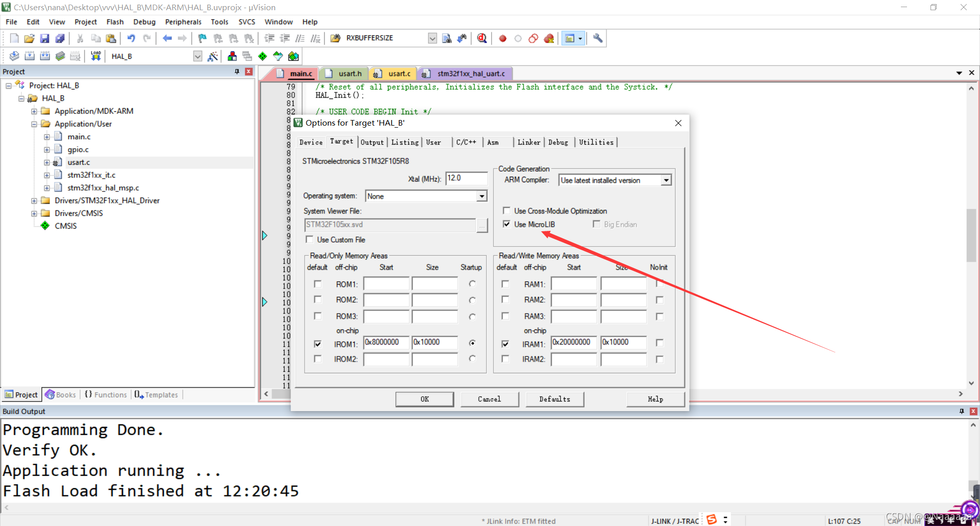Open ARM Compiler version dropdown
The width and height of the screenshot is (980, 526).
point(666,180)
